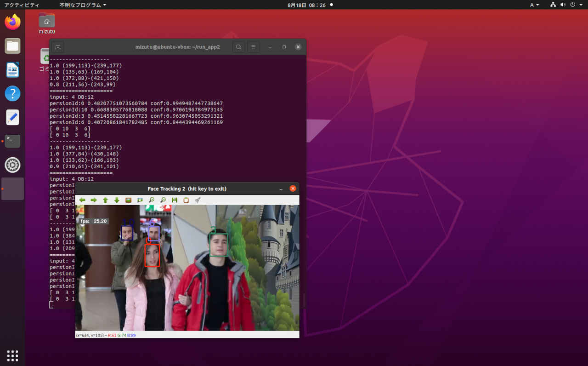Open a new terminal tab from the titlebar
This screenshot has height=366, width=588.
(x=58, y=46)
